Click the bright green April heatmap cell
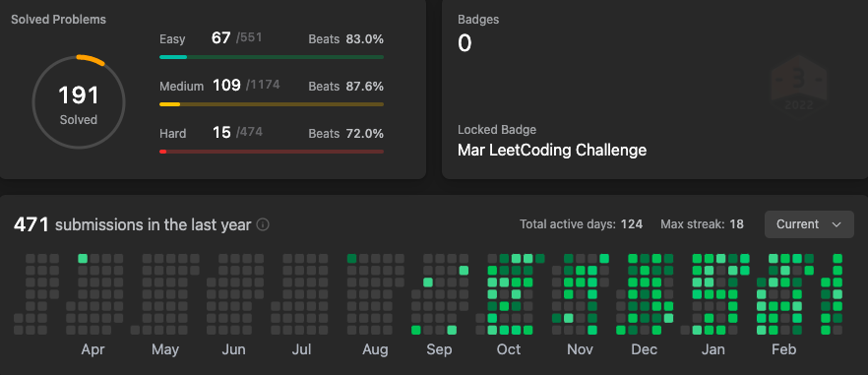The image size is (868, 375). pyautogui.click(x=83, y=258)
